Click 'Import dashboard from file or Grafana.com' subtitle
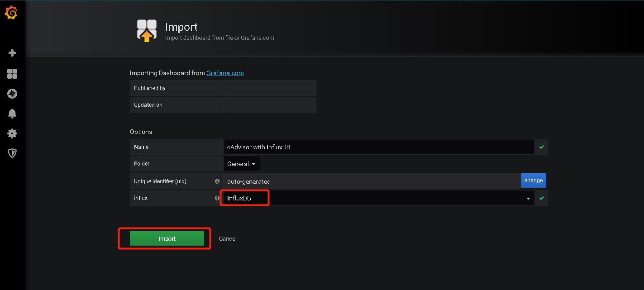Image resolution: width=644 pixels, height=290 pixels. (219, 38)
